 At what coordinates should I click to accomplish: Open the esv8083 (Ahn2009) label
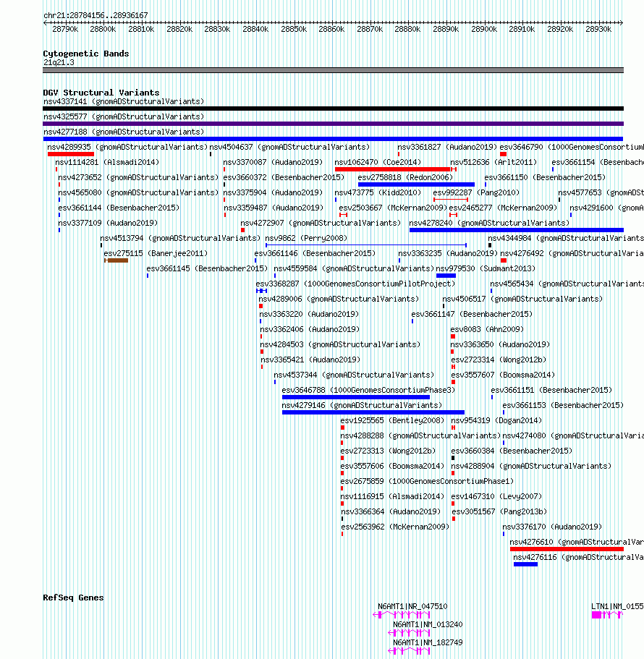[x=487, y=329]
